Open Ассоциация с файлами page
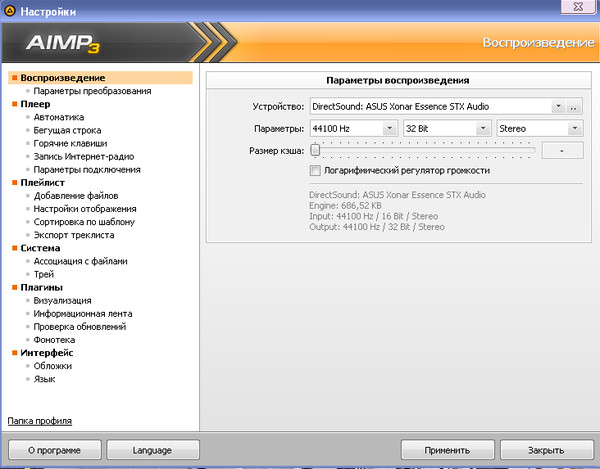Screen dimensions: 600x469 pos(80,261)
